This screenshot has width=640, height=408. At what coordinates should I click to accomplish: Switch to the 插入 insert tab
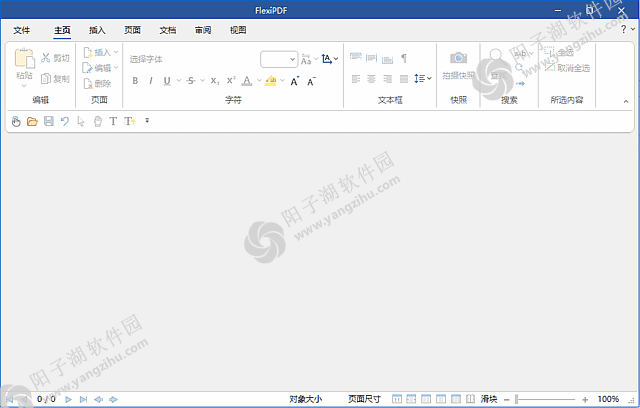coord(97,30)
